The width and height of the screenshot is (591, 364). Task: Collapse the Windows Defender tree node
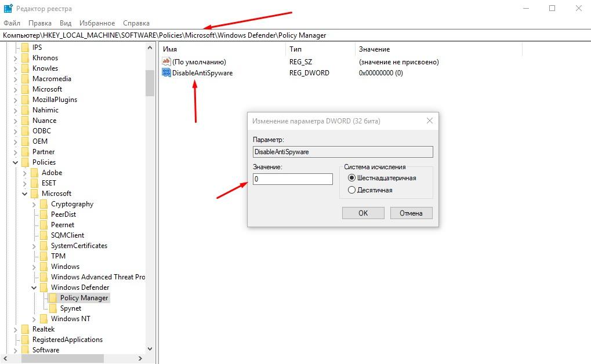[x=34, y=287]
